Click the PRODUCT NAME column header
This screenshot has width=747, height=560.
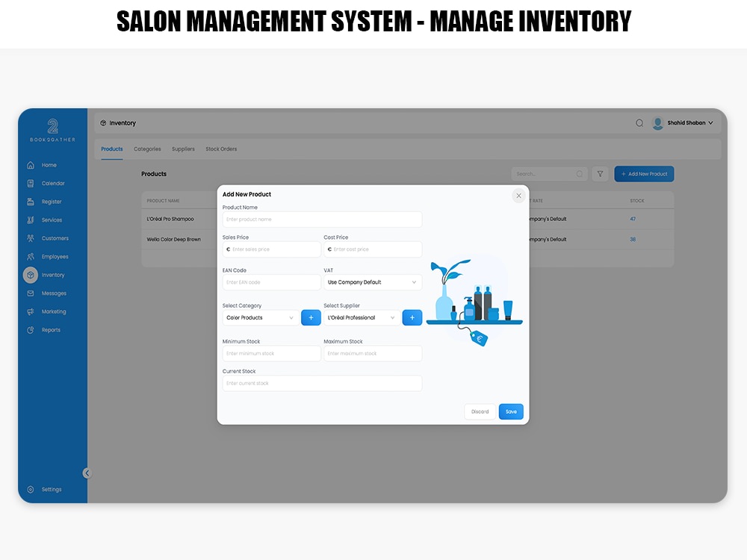pos(163,201)
